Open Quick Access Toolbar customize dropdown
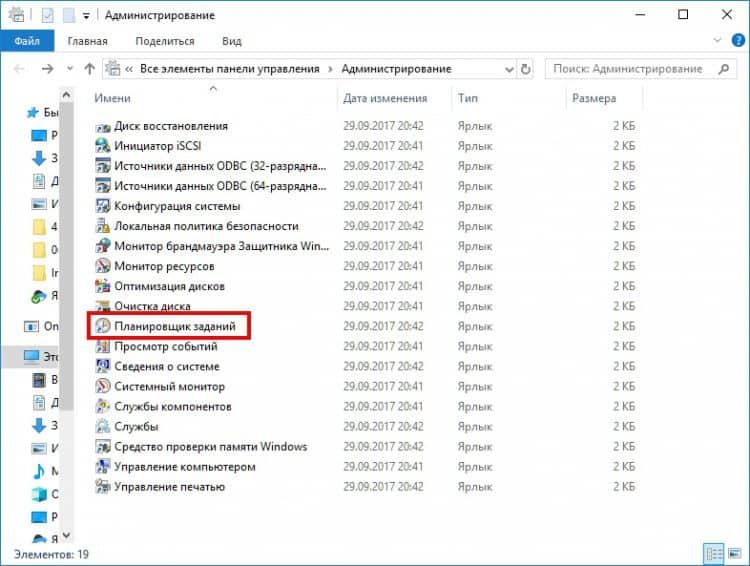This screenshot has width=750, height=566. coord(86,16)
